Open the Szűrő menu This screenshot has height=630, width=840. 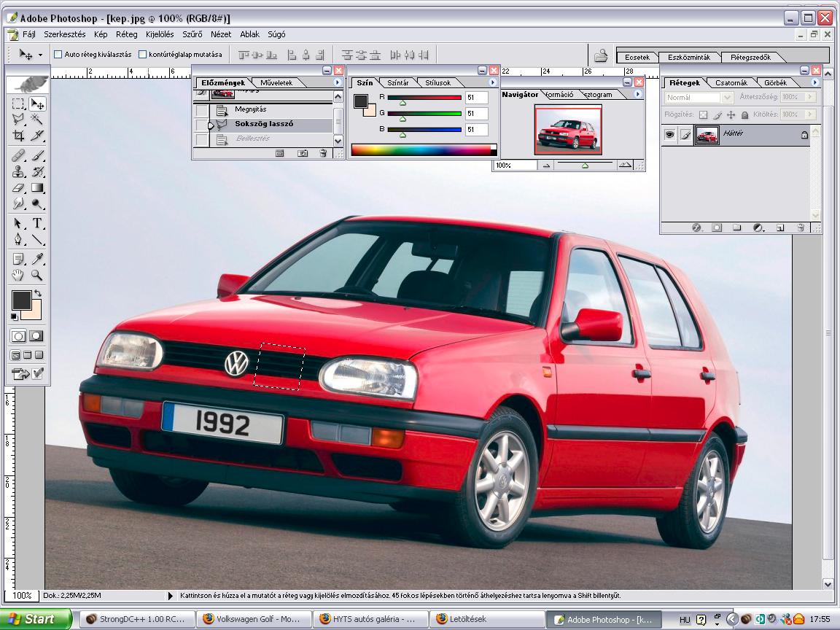click(x=191, y=34)
